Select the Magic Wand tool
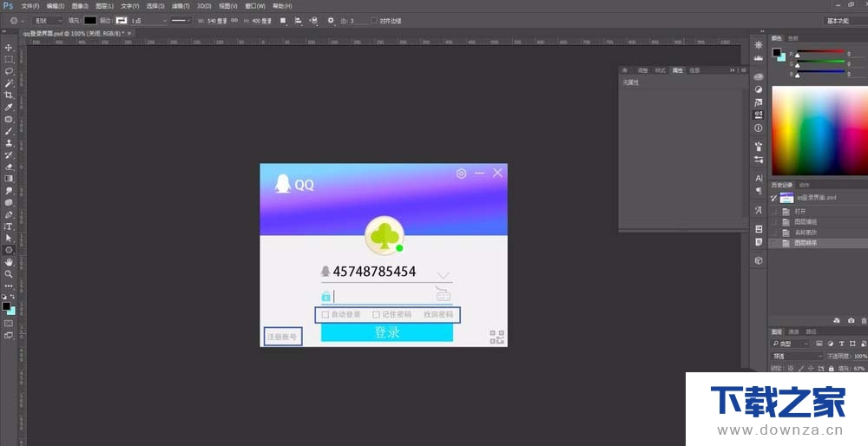Viewport: 868px width, 446px height. click(x=9, y=83)
